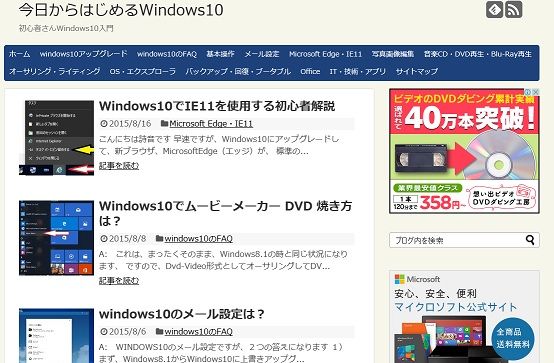Viewport: 554px width, 363px height.
Task: Open thumbnail of the IE11 article
Action: tap(57, 137)
